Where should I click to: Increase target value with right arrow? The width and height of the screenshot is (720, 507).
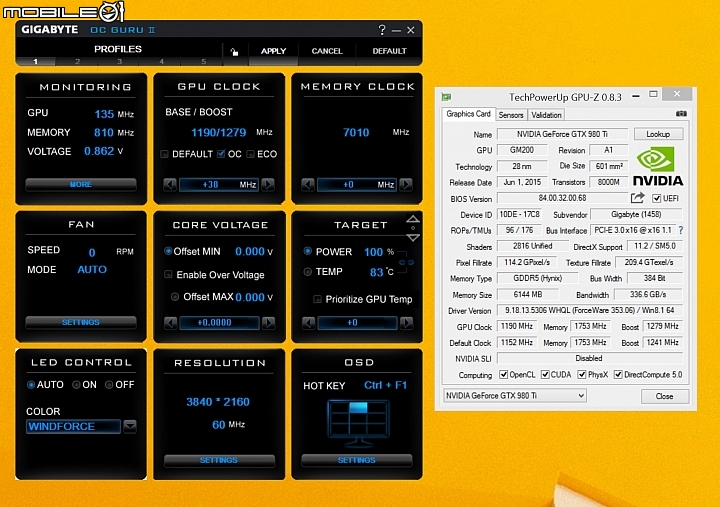pos(406,323)
